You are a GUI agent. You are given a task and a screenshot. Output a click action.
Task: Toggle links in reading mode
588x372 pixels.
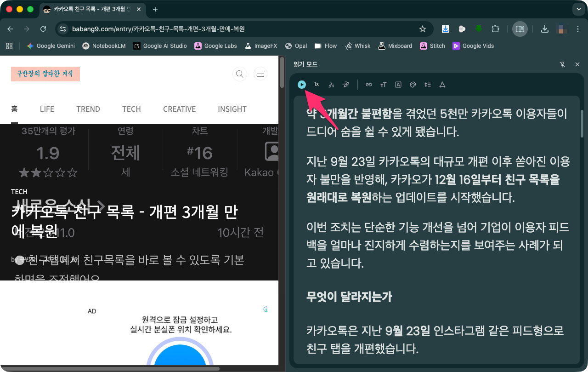[x=368, y=85]
